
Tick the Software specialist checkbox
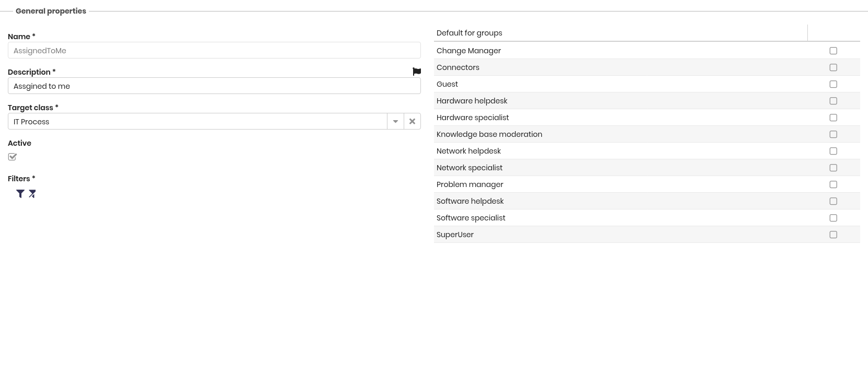click(x=833, y=218)
